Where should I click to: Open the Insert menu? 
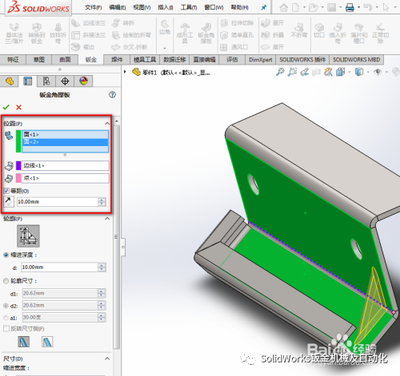(165, 7)
